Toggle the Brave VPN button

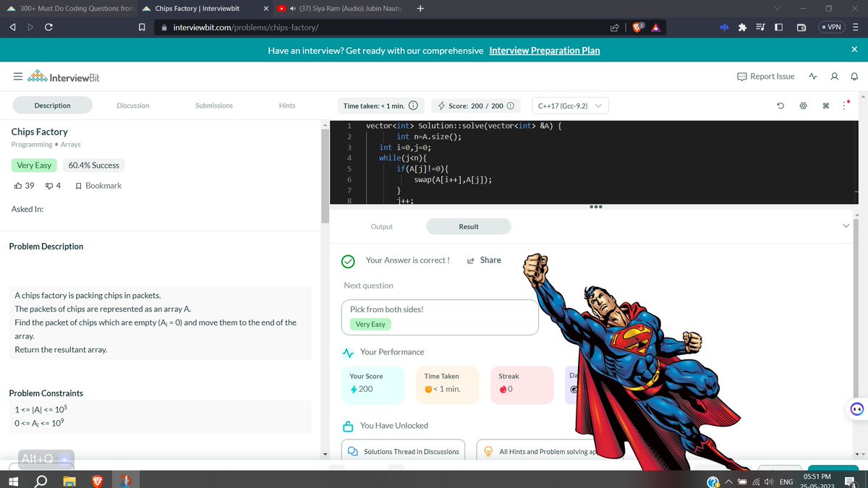[831, 27]
